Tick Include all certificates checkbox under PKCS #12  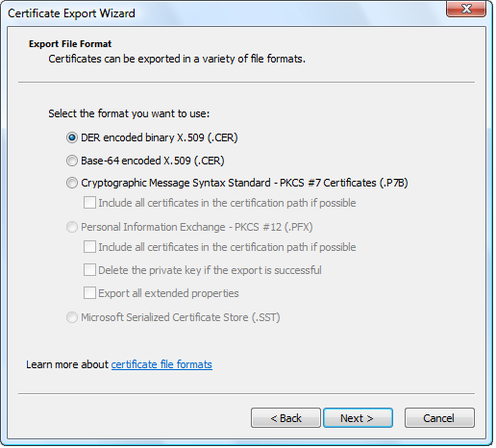coord(89,247)
